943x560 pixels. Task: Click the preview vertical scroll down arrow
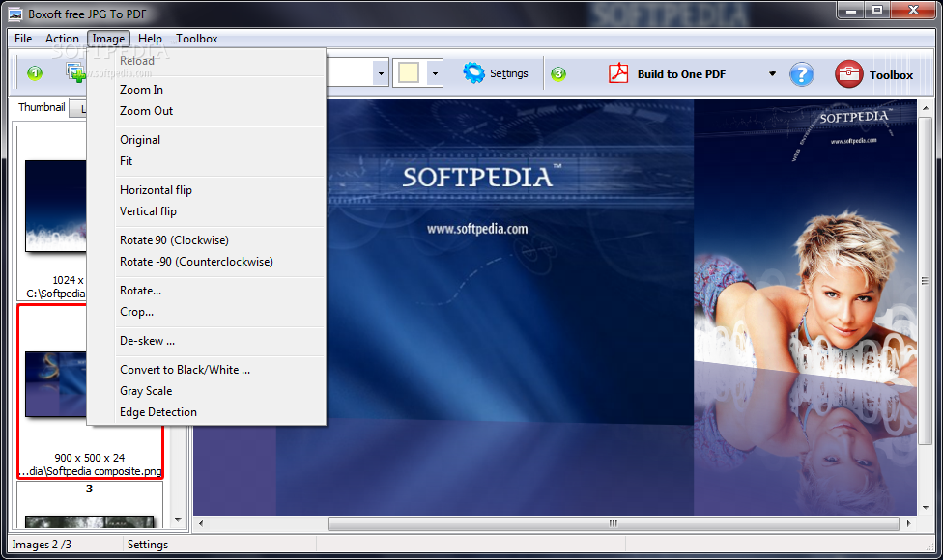(x=926, y=508)
